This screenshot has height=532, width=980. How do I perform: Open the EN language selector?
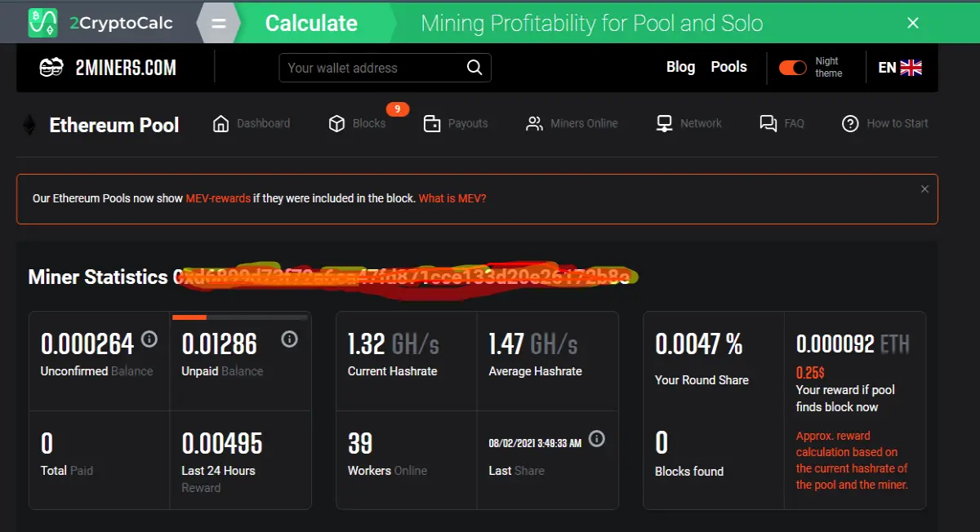[x=900, y=68]
